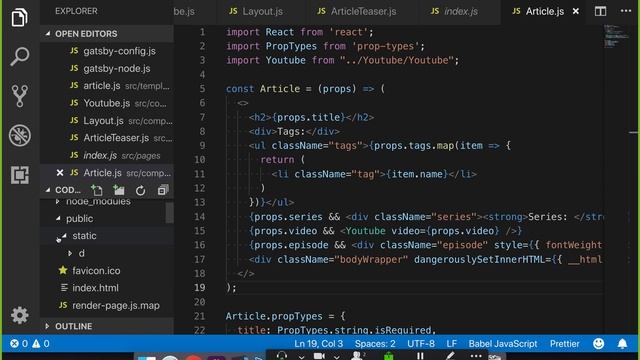Open the Extensions view

tap(19, 175)
